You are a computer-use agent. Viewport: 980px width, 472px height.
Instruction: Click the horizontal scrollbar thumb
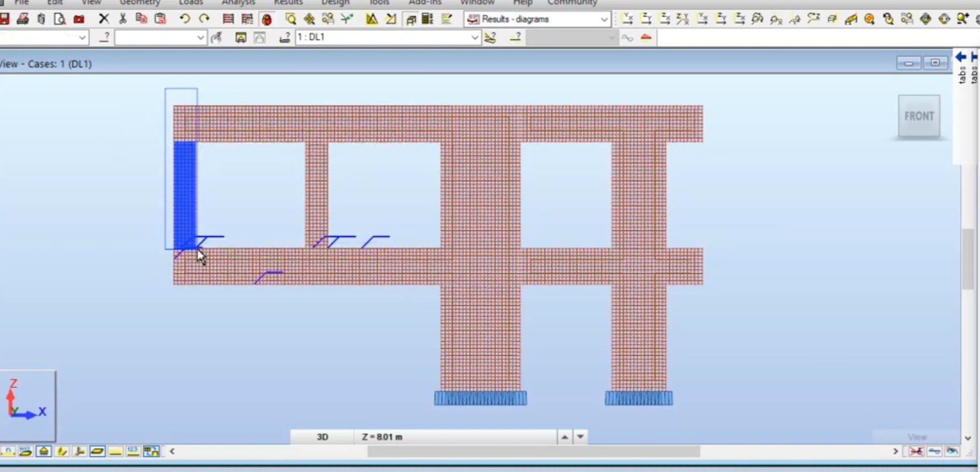tap(534, 451)
